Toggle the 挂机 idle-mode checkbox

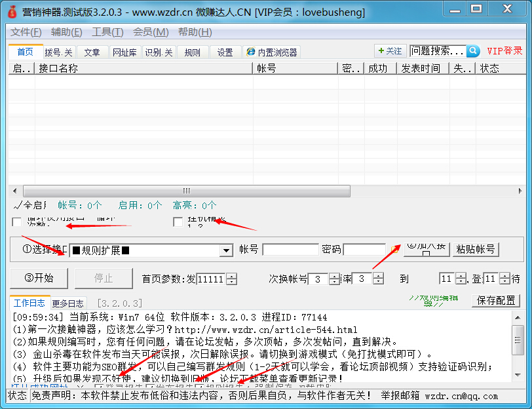pyautogui.click(x=178, y=222)
